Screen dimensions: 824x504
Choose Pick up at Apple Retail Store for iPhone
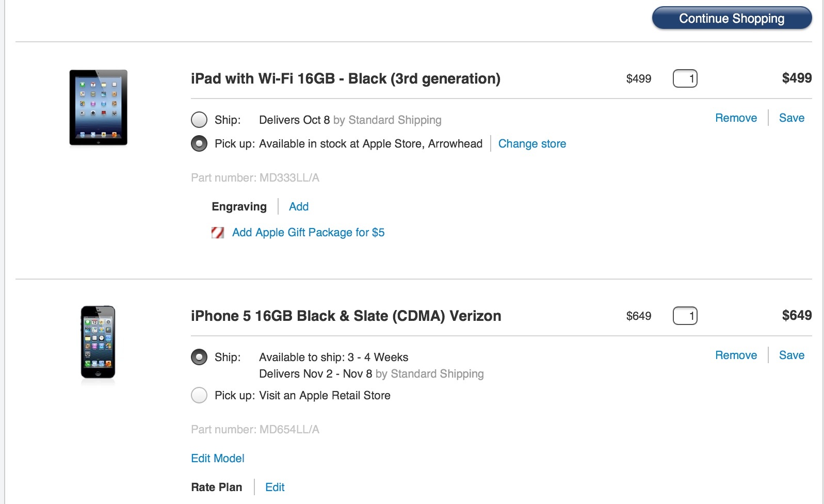[199, 395]
